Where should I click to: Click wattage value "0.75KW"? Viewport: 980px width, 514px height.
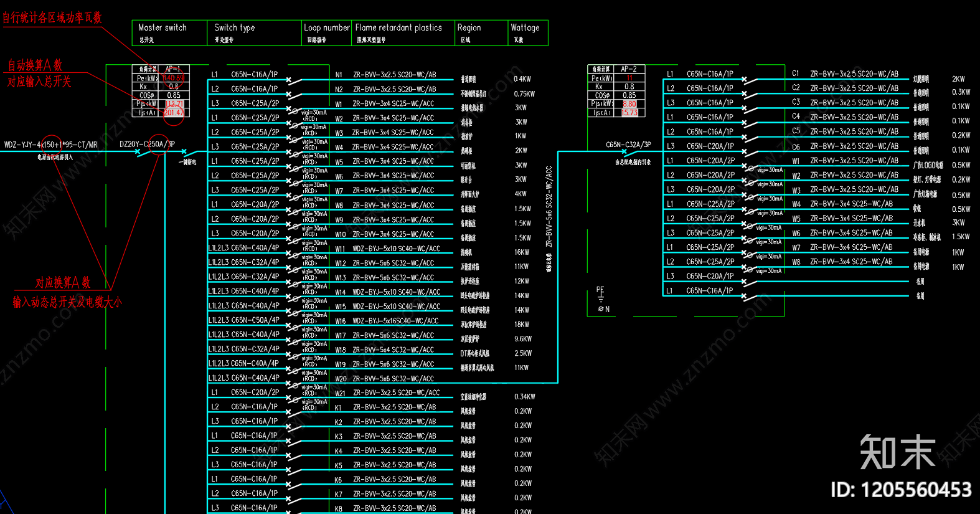(524, 94)
